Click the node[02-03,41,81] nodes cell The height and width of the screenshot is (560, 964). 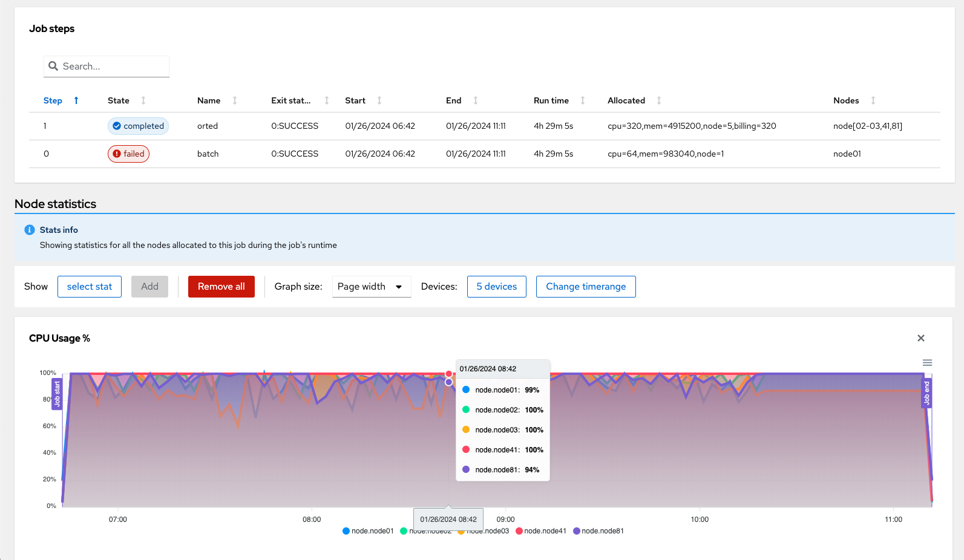pos(868,126)
